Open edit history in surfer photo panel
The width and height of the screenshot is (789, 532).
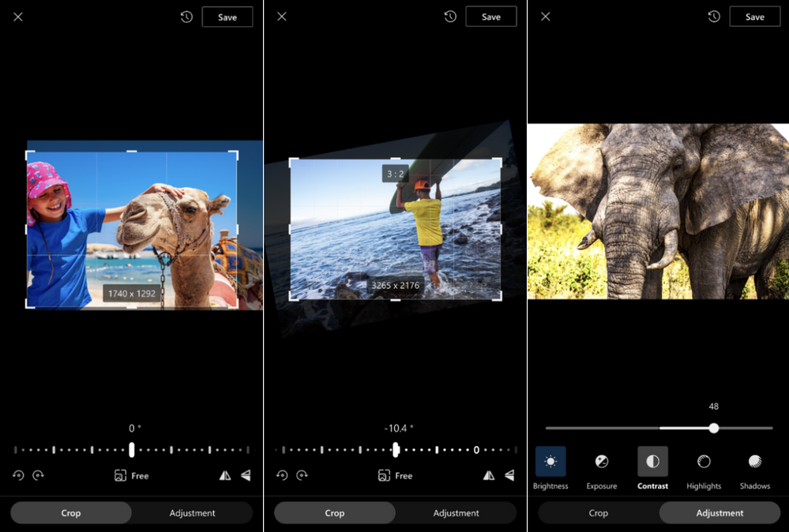[x=450, y=17]
